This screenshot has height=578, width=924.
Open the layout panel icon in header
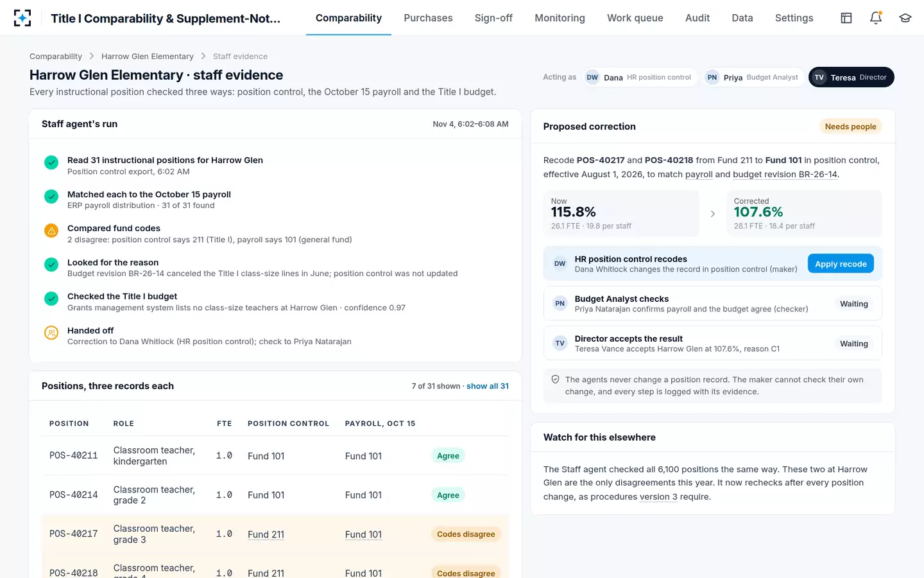846,18
